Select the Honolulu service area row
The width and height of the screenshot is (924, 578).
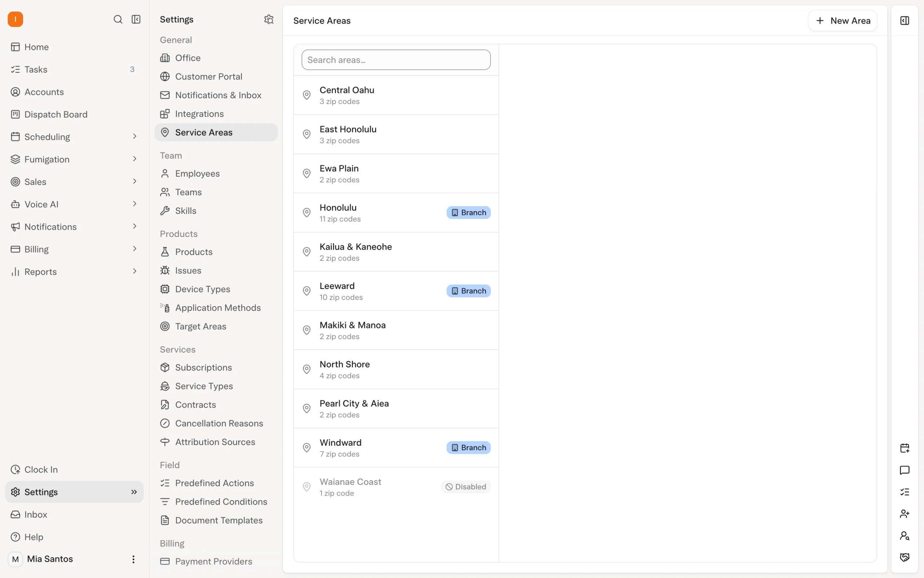click(396, 213)
